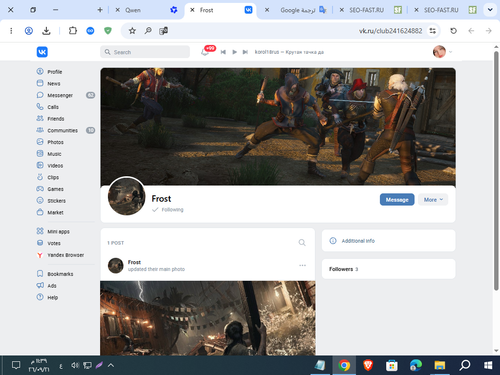Open Additional info panel
Viewport: 500px width, 375px height.
[388, 241]
